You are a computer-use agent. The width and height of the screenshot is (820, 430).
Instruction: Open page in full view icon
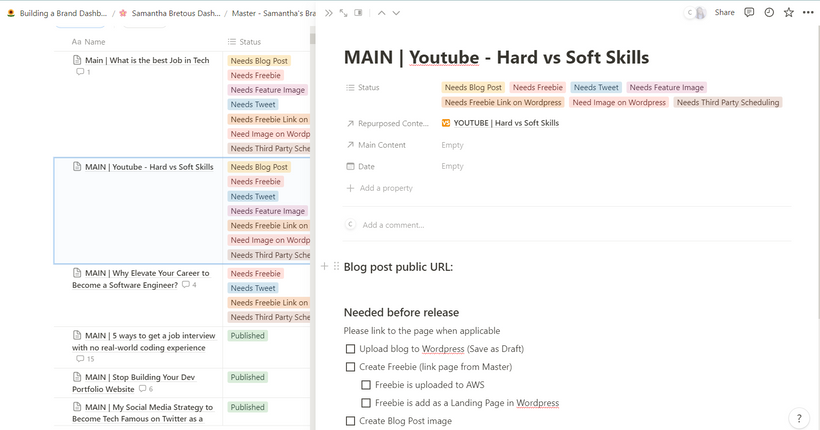pos(344,13)
